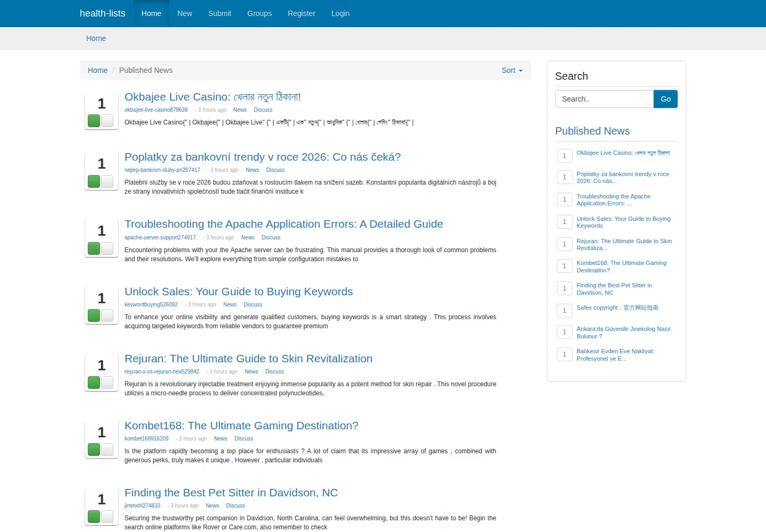Open Rejuran Ultimate Guide article title
The width and height of the screenshot is (766, 532).
click(248, 359)
